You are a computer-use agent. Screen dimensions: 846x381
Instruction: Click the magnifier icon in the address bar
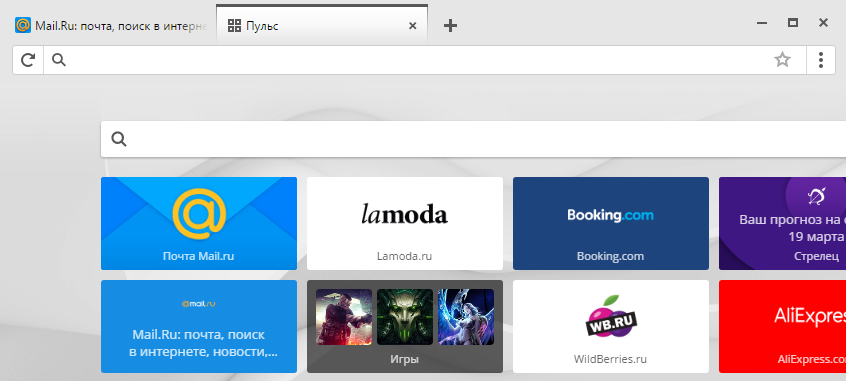(59, 60)
